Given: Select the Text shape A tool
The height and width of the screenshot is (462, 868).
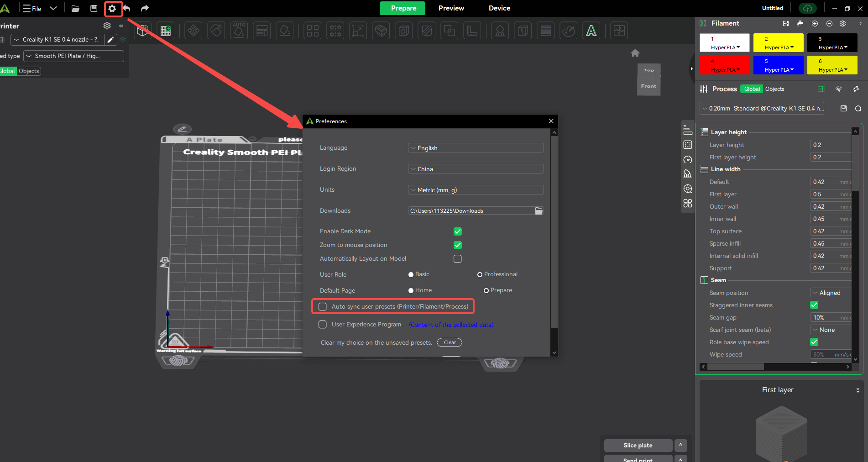Looking at the screenshot, I should [591, 31].
